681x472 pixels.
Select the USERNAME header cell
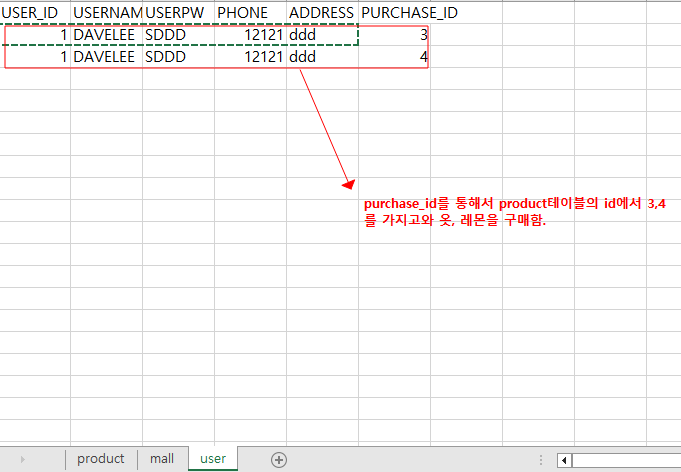106,13
